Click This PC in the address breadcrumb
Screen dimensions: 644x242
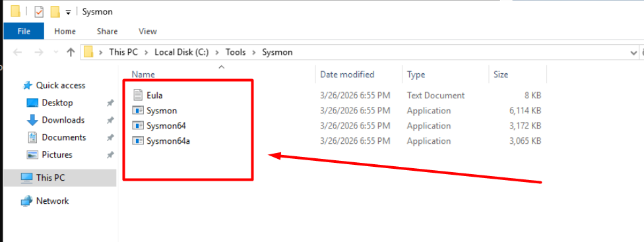click(123, 52)
